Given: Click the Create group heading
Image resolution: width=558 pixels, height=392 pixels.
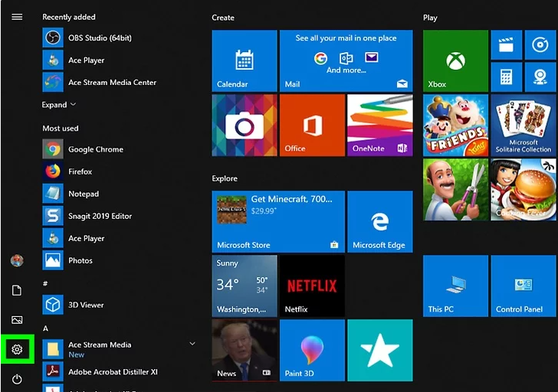Looking at the screenshot, I should (223, 17).
